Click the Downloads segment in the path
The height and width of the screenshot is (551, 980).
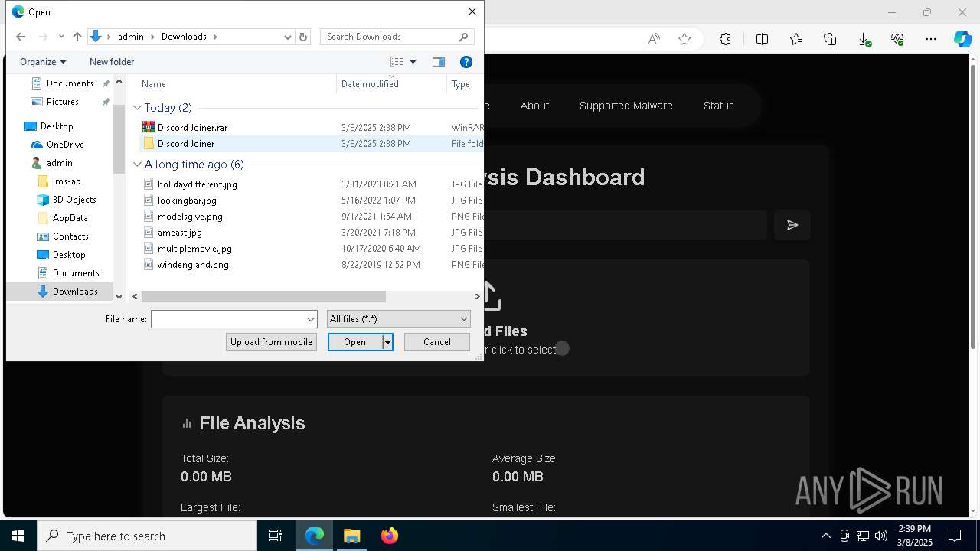tap(184, 37)
